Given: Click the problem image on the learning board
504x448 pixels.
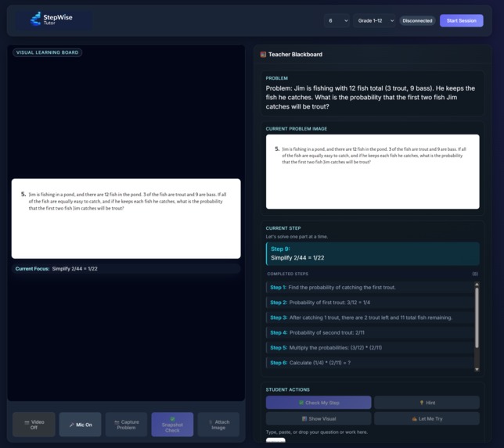Looking at the screenshot, I should tap(126, 218).
